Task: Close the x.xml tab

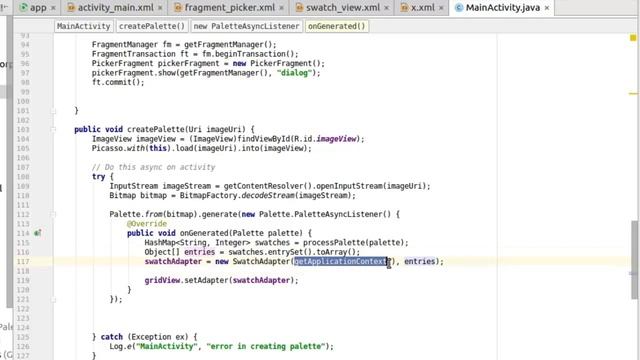Action: point(441,8)
